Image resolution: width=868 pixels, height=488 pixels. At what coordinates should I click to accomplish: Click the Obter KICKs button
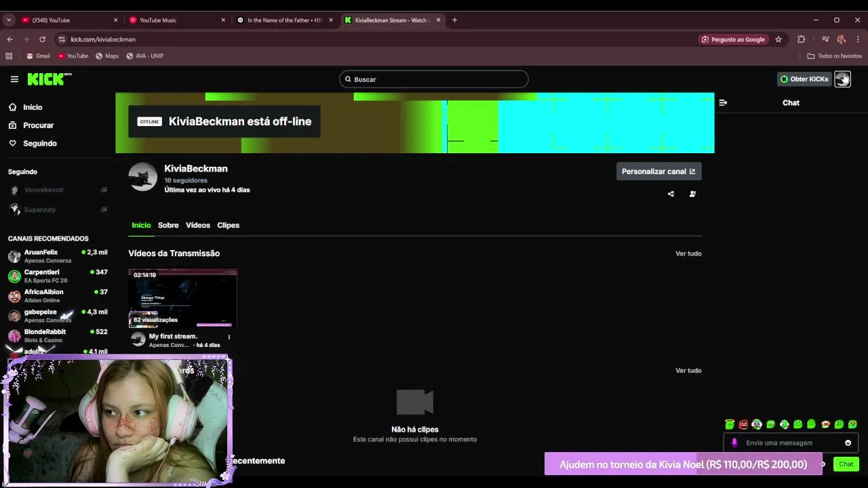point(804,79)
